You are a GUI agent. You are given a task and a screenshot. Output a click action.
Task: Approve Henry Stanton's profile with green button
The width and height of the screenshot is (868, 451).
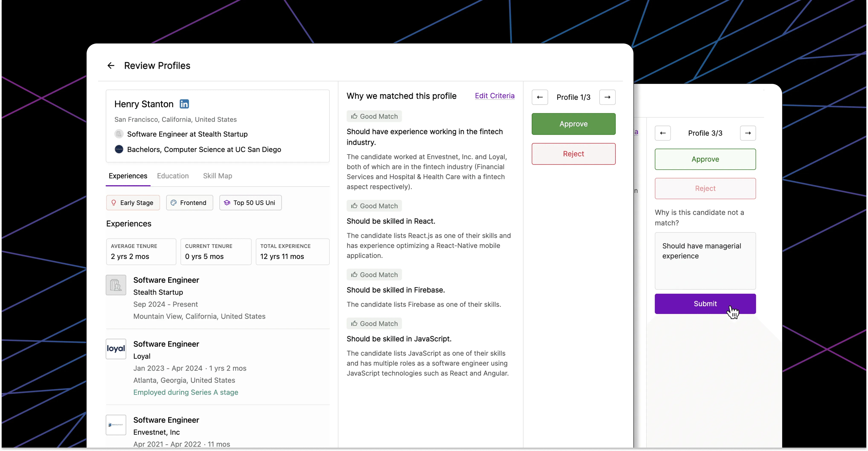pos(573,124)
